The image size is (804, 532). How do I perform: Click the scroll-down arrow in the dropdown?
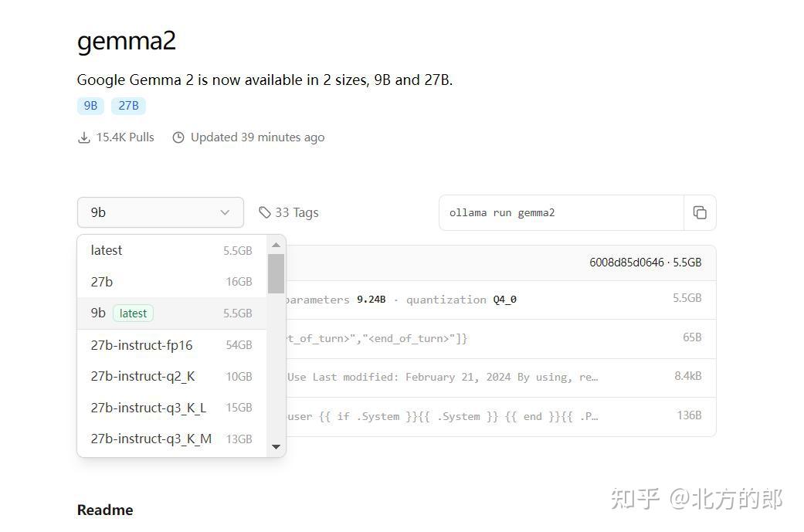(276, 446)
